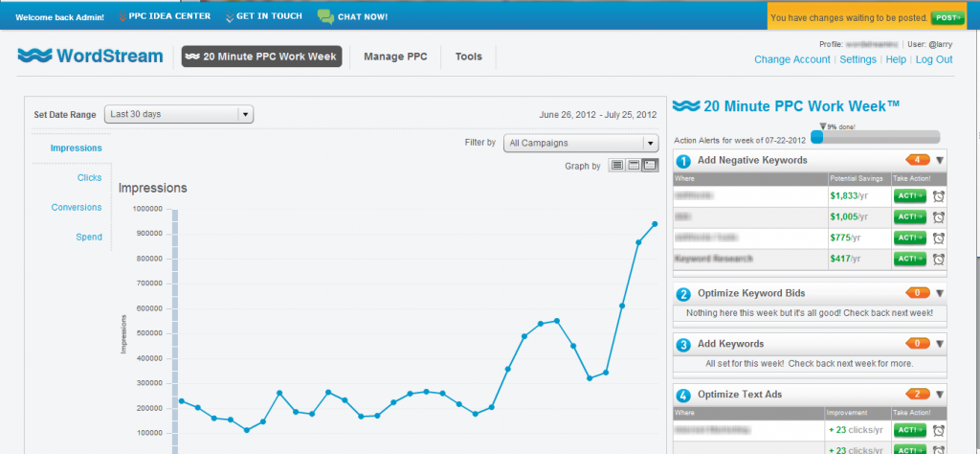Switch chart to Spend tab
The image size is (980, 454).
tap(89, 237)
